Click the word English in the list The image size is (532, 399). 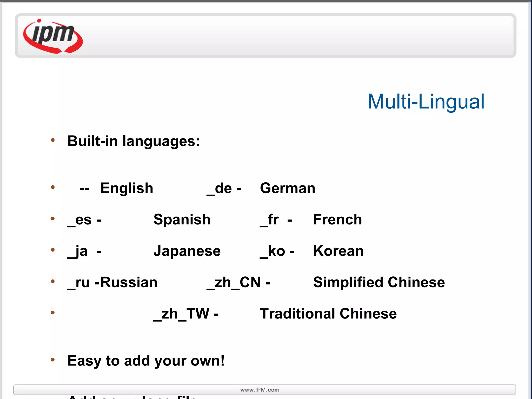(x=127, y=189)
